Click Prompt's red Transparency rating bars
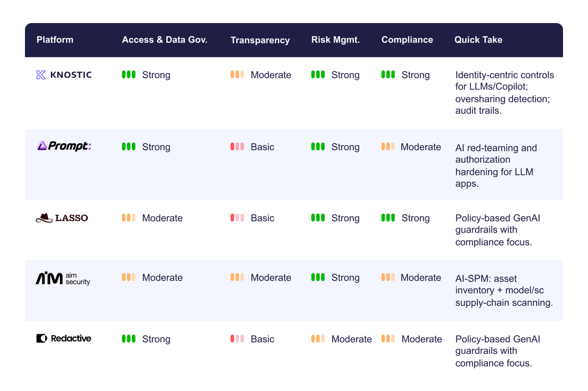The image size is (588, 391). [237, 147]
